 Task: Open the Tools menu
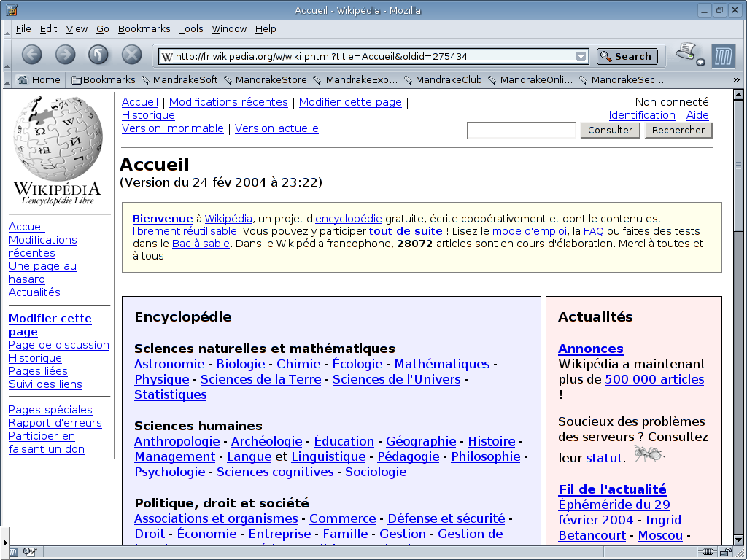coord(191,28)
